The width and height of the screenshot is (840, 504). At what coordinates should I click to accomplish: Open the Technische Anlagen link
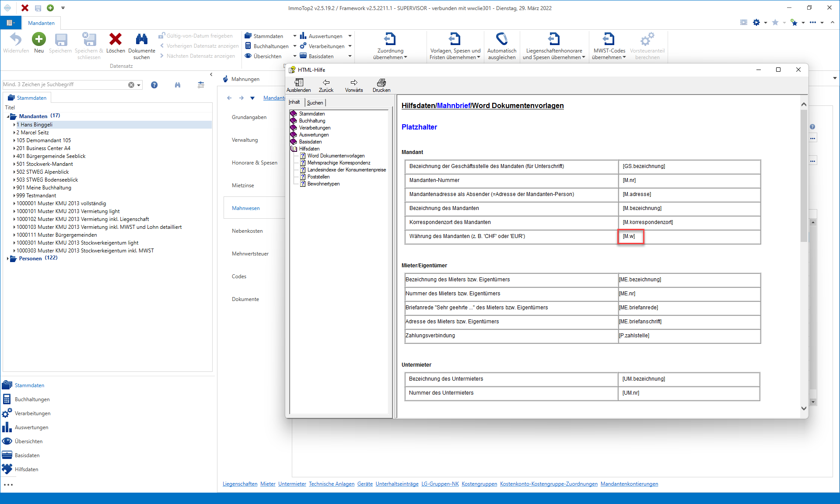[331, 483]
